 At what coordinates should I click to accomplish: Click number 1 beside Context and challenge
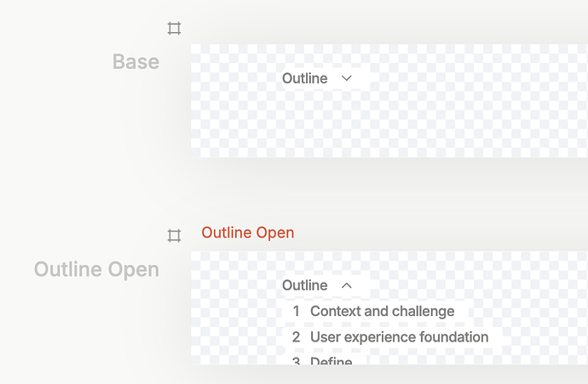point(296,312)
